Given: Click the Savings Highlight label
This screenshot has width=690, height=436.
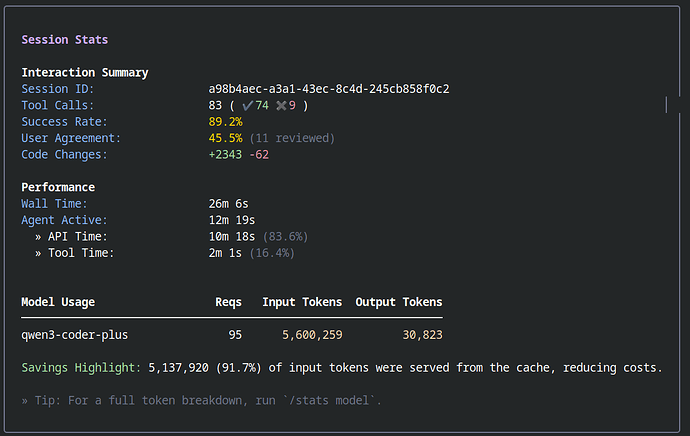Looking at the screenshot, I should point(80,368).
